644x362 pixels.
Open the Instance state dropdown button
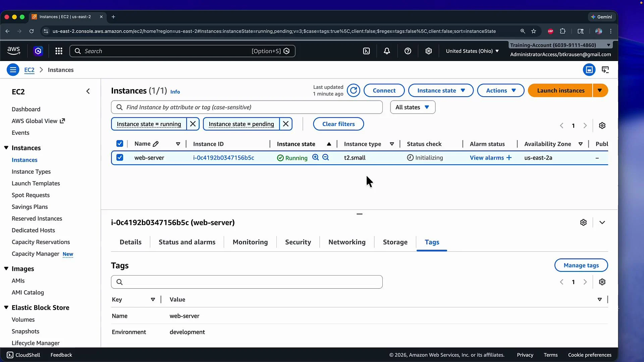tap(441, 90)
